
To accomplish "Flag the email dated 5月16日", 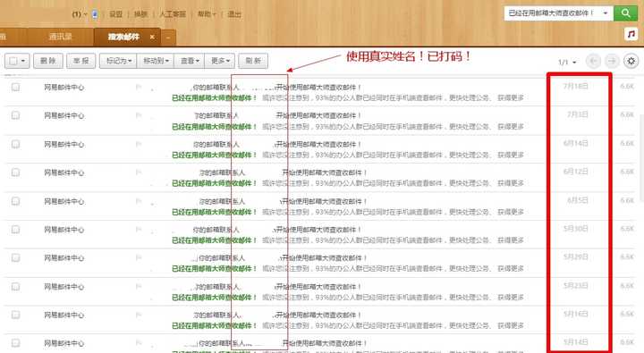I will 139,315.
